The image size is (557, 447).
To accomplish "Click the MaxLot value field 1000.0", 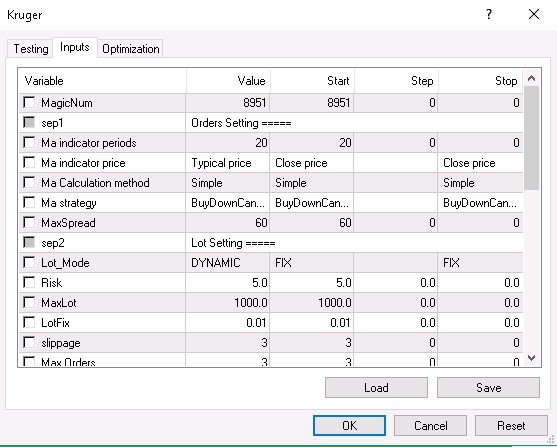I will 228,303.
